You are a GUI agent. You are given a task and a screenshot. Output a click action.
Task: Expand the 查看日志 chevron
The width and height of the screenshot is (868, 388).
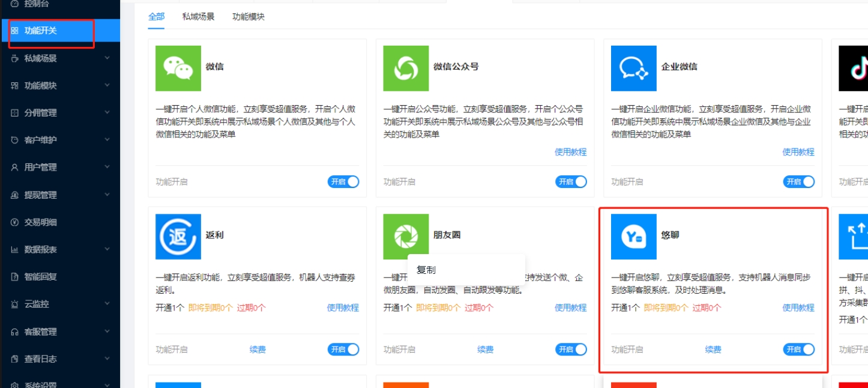point(107,359)
